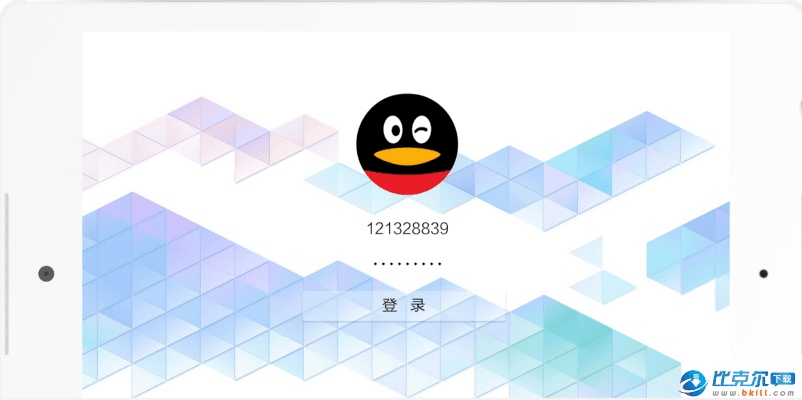Focus the masked password field
The width and height of the screenshot is (802, 400).
pyautogui.click(x=407, y=265)
